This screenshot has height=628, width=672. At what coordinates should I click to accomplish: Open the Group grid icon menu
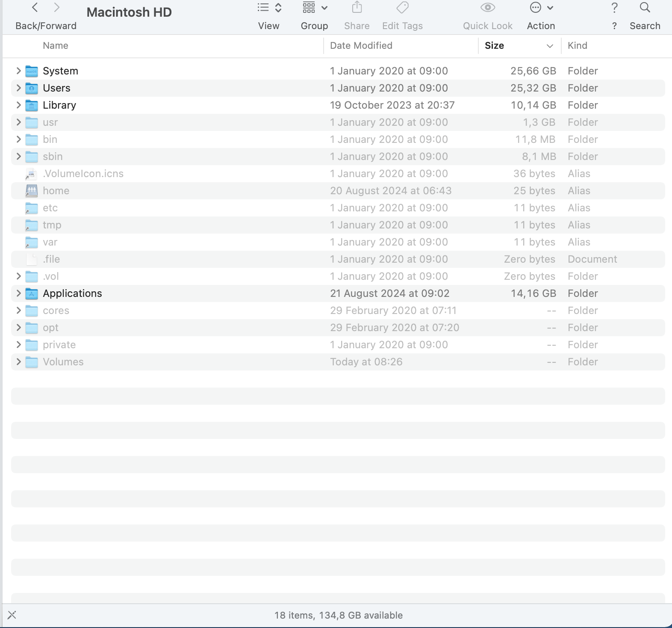click(315, 7)
